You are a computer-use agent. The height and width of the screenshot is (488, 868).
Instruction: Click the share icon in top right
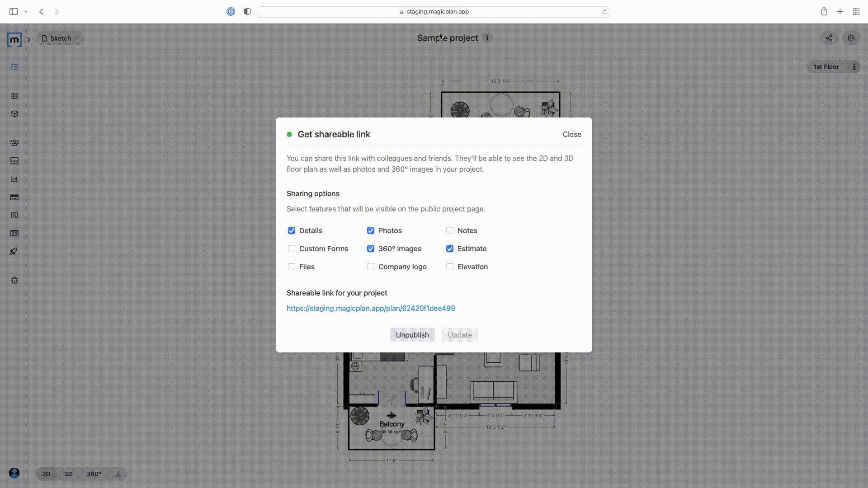pos(829,38)
